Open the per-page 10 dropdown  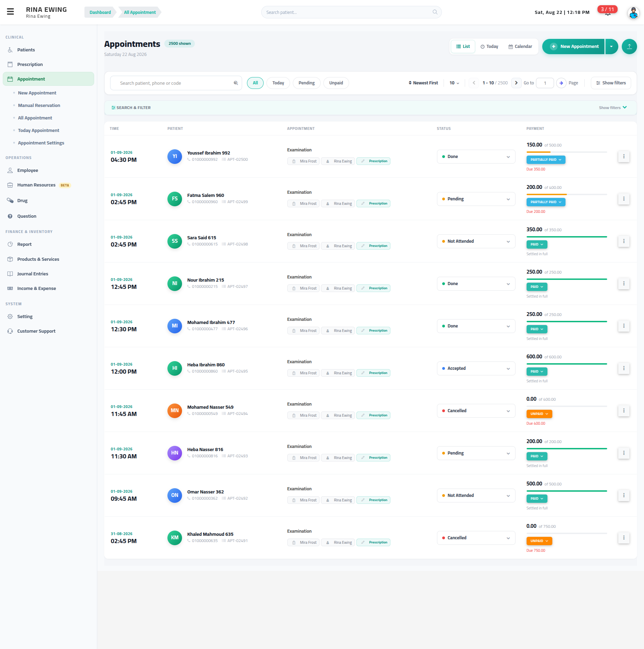(454, 83)
